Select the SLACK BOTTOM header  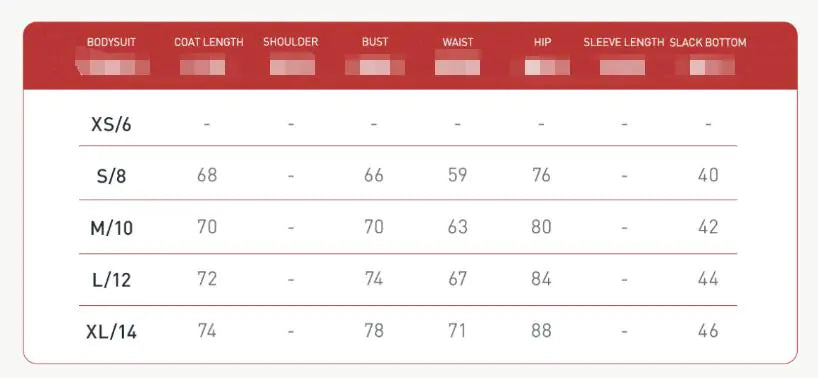[x=708, y=42]
